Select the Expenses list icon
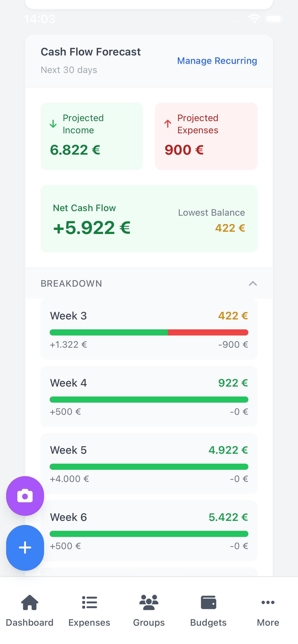Image resolution: width=298 pixels, height=644 pixels. 89,603
